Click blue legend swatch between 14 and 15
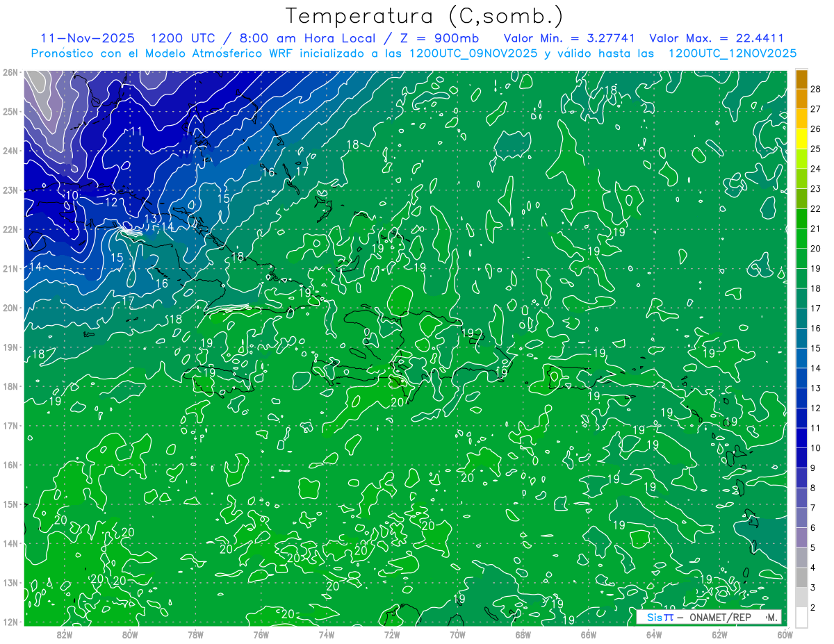834x644 pixels. 802,357
